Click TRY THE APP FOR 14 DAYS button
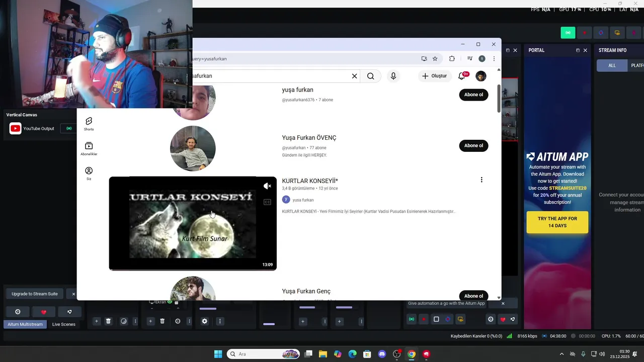 click(557, 222)
